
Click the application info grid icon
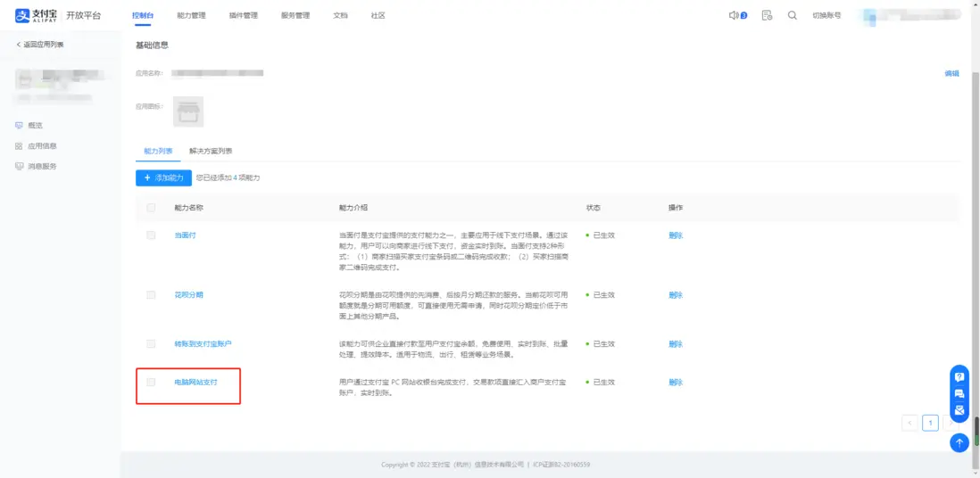pyautogui.click(x=19, y=146)
